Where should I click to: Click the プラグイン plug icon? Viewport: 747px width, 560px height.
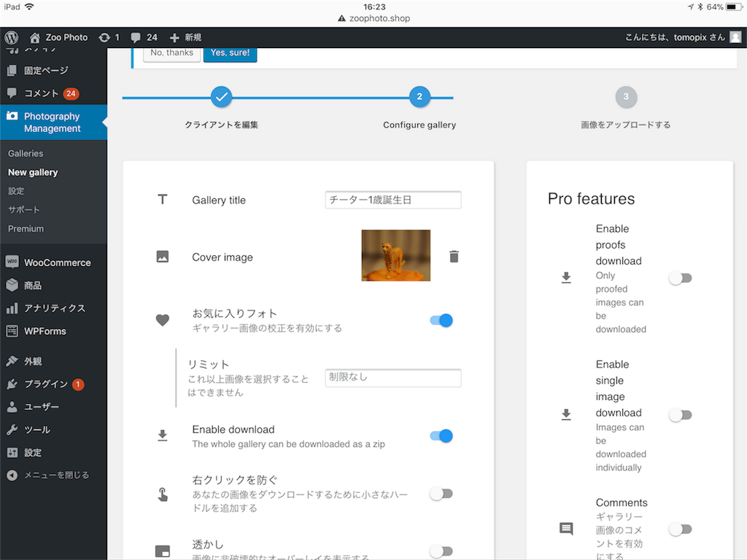click(12, 384)
